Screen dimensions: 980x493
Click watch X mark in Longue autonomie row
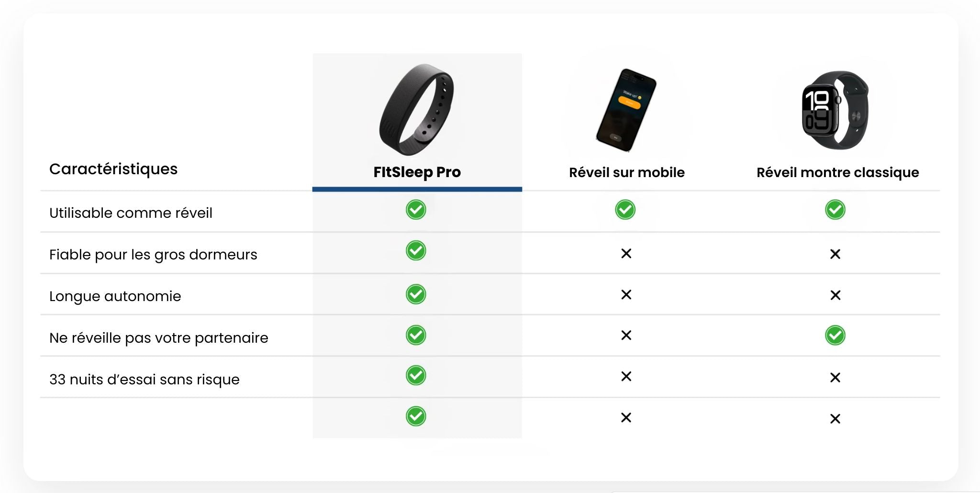point(835,295)
